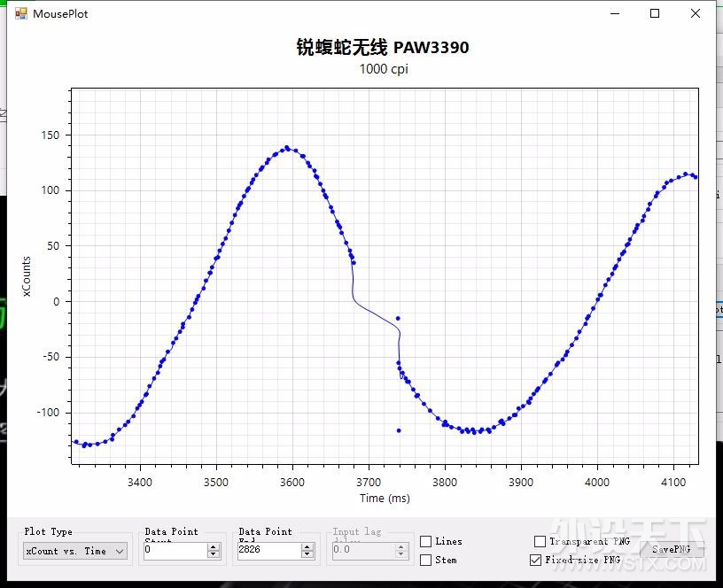Enable the Lines checkbox

425,541
